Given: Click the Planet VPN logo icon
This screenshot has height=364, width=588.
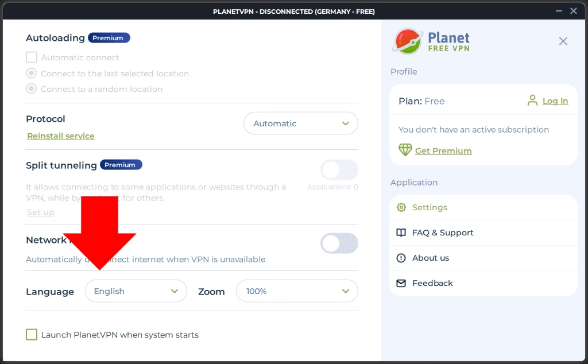Looking at the screenshot, I should pos(407,41).
